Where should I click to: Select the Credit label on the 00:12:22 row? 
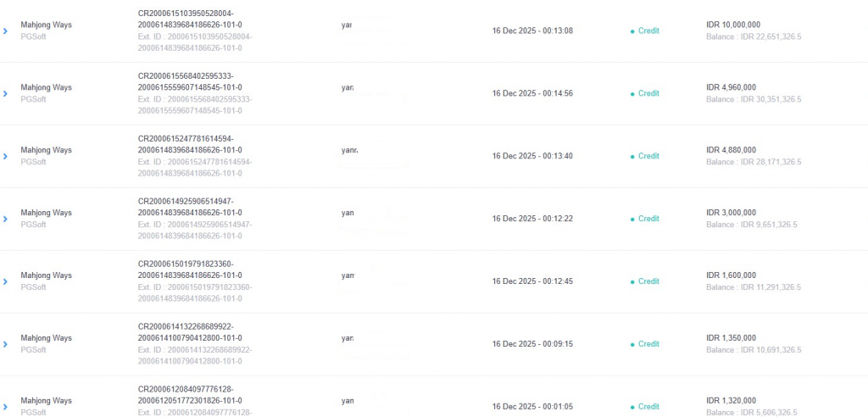coord(648,219)
